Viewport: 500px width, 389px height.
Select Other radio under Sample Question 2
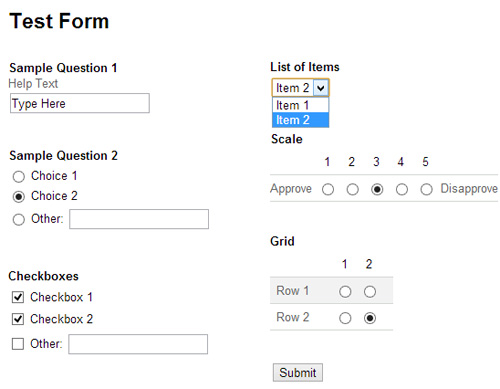tap(19, 219)
